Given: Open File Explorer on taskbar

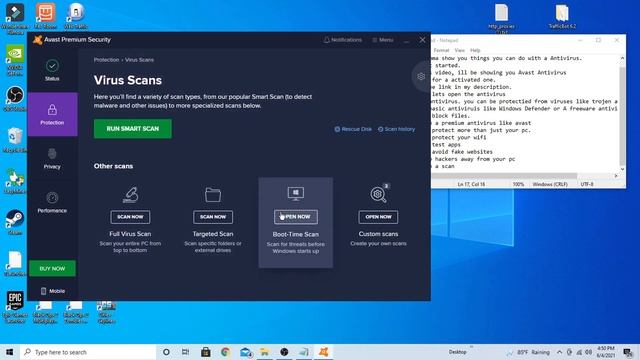Looking at the screenshot, I should [x=264, y=352].
